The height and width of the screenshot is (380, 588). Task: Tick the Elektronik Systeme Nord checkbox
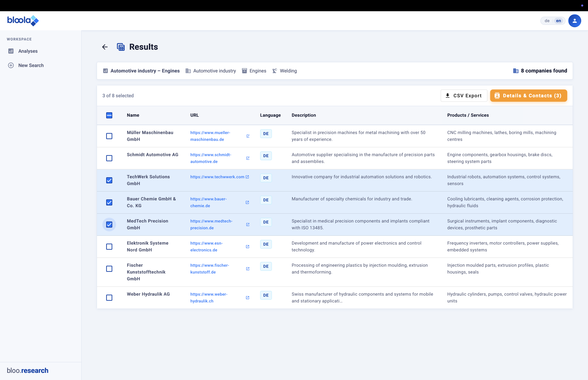109,247
